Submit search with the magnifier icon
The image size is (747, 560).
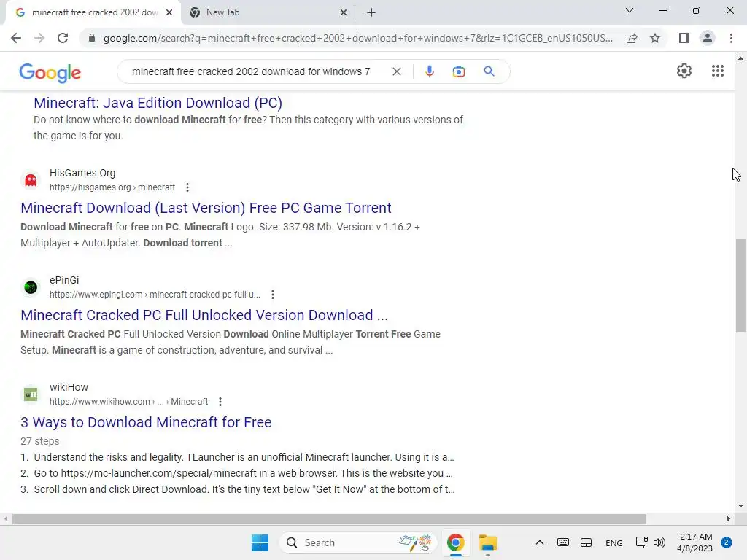(489, 71)
